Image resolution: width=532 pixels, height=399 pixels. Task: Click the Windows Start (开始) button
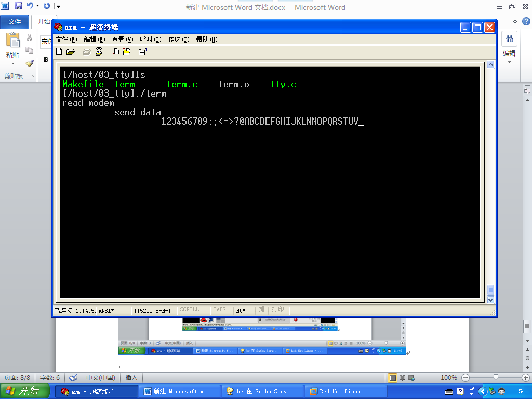tap(25, 391)
